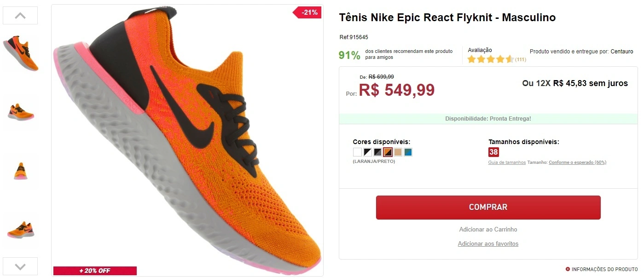This screenshot has width=644, height=278.
Task: Click the COMPRAR button
Action: tap(488, 207)
